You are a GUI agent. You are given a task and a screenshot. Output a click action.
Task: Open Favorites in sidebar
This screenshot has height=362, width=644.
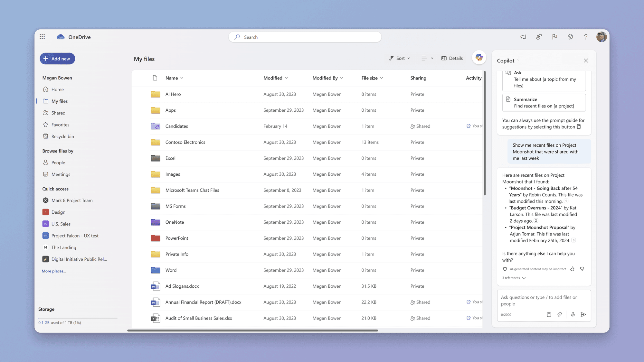pos(60,125)
